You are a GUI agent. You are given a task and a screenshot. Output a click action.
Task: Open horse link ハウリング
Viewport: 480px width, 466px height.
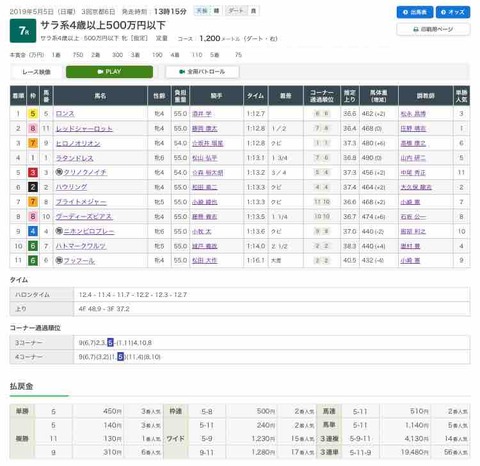(71, 187)
